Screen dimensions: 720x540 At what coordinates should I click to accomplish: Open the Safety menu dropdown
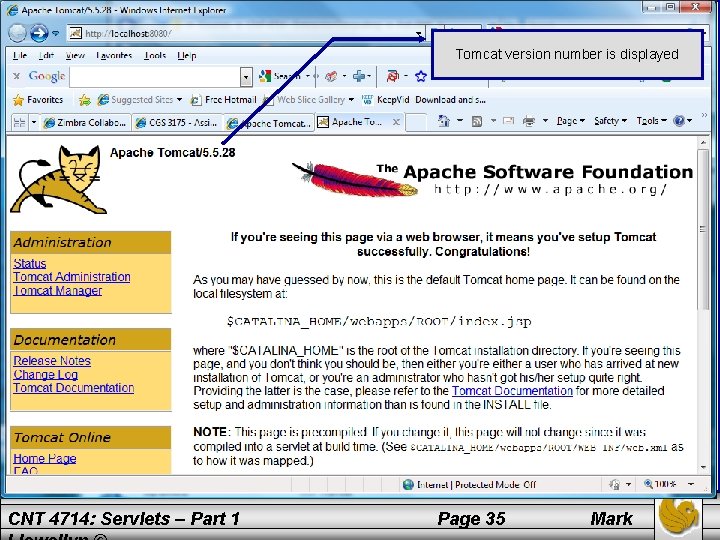coord(610,121)
